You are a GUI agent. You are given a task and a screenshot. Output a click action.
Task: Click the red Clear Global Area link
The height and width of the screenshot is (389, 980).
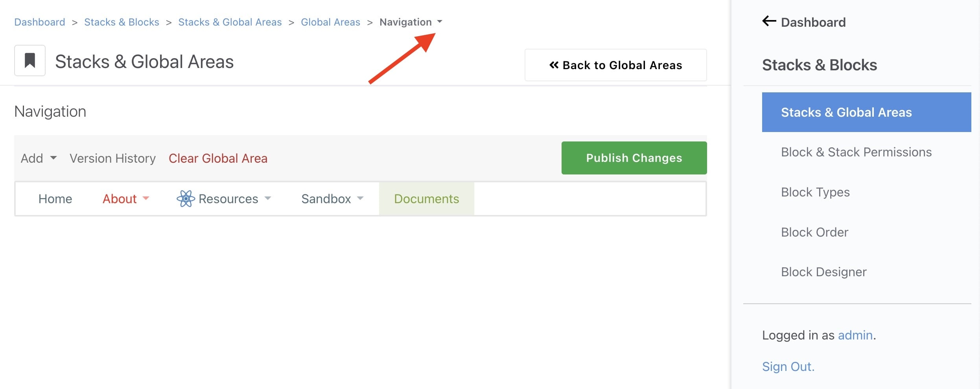(218, 158)
